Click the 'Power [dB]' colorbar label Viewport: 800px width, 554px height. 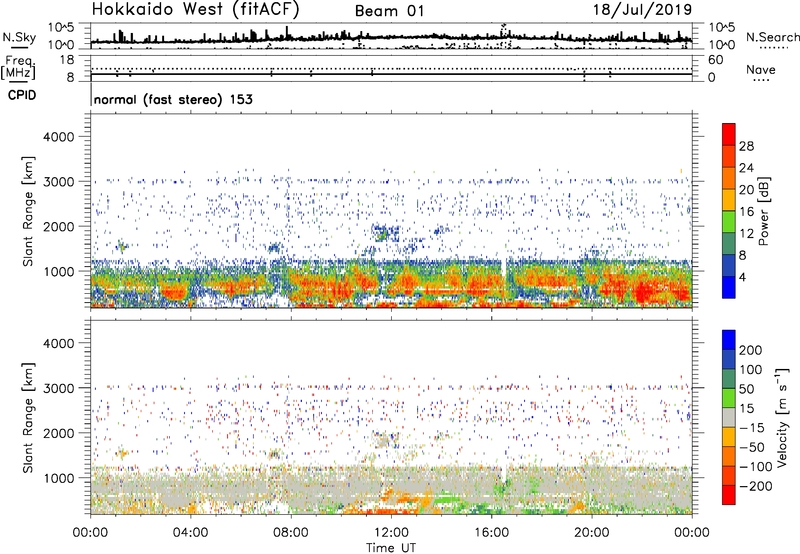tap(763, 211)
